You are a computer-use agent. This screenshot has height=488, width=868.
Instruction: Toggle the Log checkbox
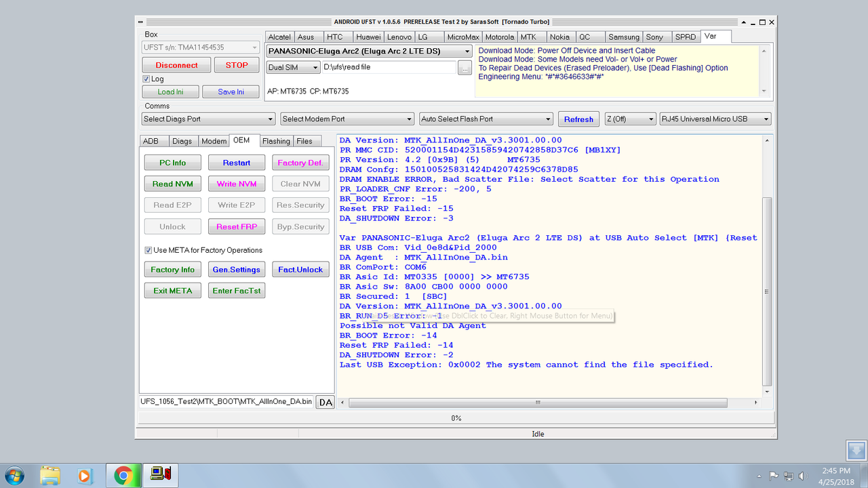coord(146,79)
